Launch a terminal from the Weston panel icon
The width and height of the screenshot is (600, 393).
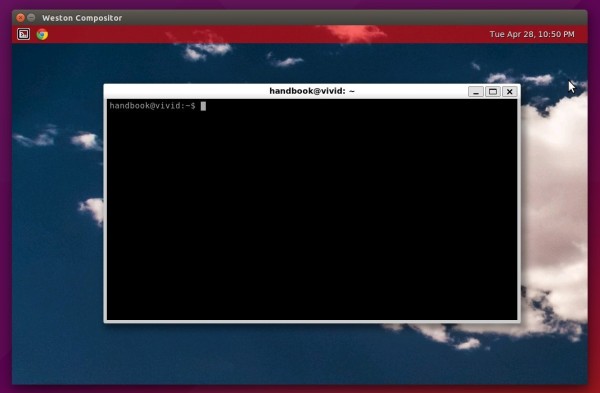tap(23, 34)
